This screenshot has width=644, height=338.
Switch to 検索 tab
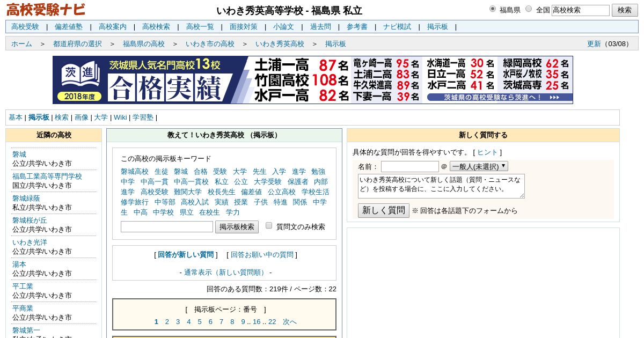click(62, 117)
